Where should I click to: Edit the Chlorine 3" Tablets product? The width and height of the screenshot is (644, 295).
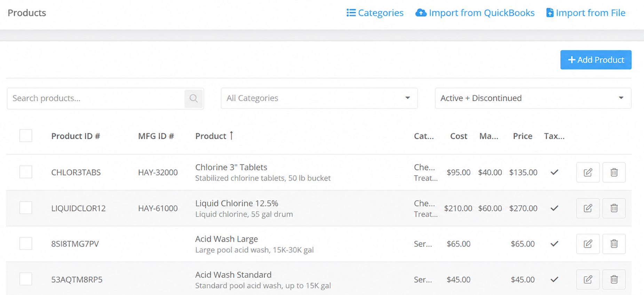click(588, 172)
